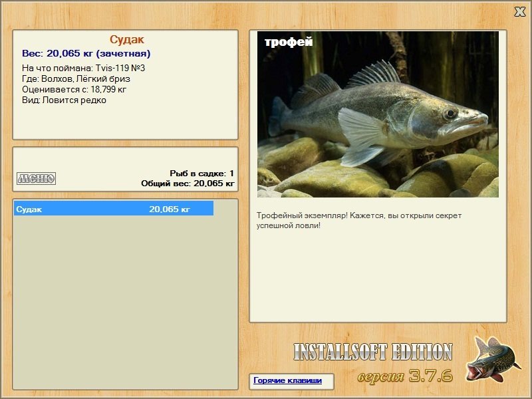Click the pike fish logo icon
The width and height of the screenshot is (532, 399).
(x=493, y=359)
